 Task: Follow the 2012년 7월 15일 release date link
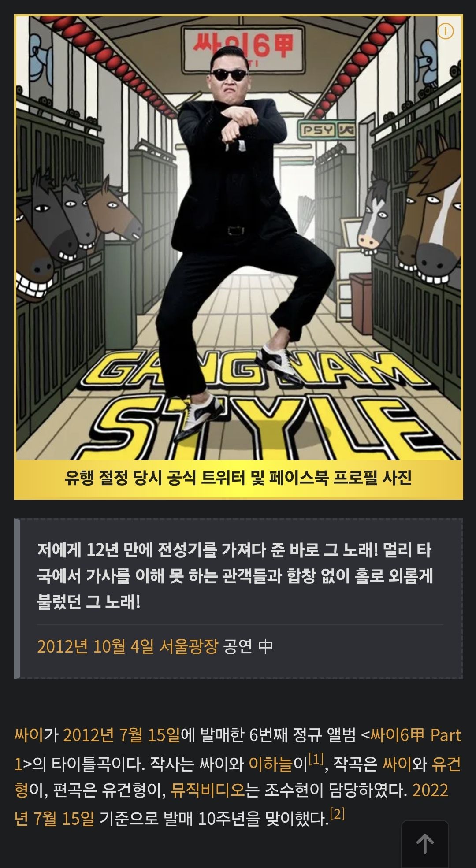[122, 735]
